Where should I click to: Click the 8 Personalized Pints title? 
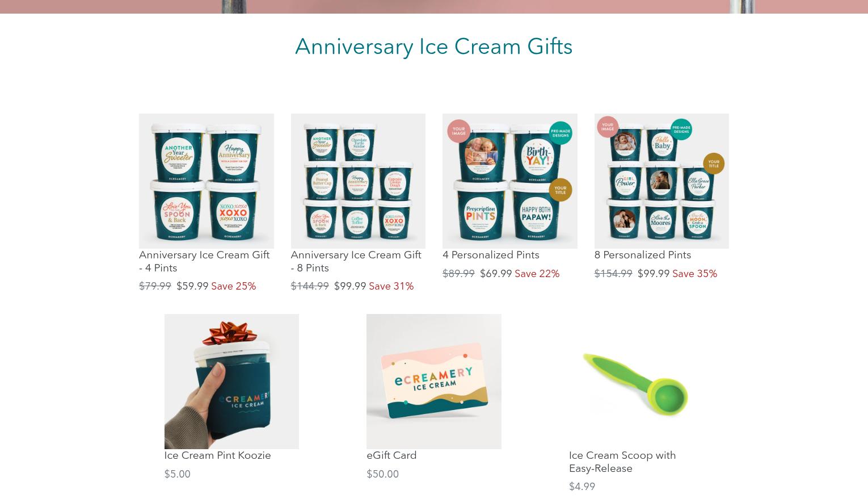click(x=643, y=255)
